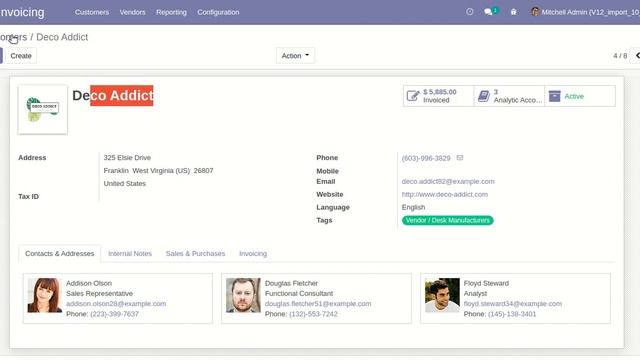Click Deco Addict in breadcrumb
This screenshot has height=360, width=640.
(62, 37)
